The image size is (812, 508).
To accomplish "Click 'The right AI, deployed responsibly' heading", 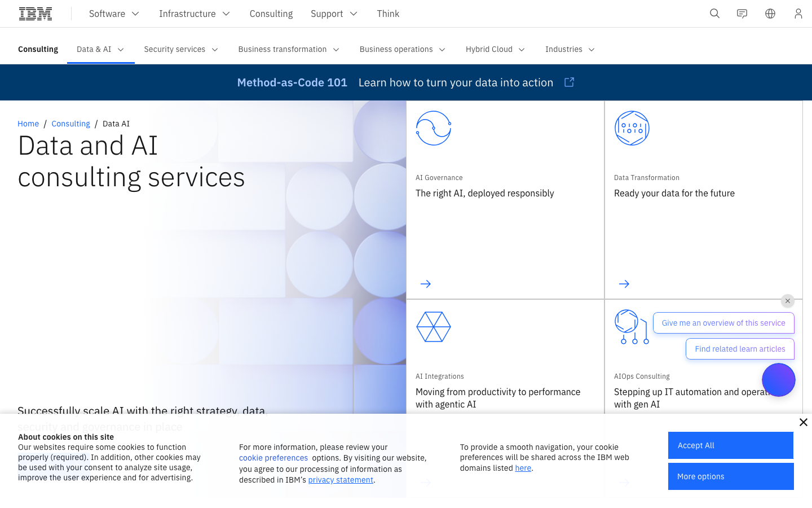I will (x=485, y=193).
